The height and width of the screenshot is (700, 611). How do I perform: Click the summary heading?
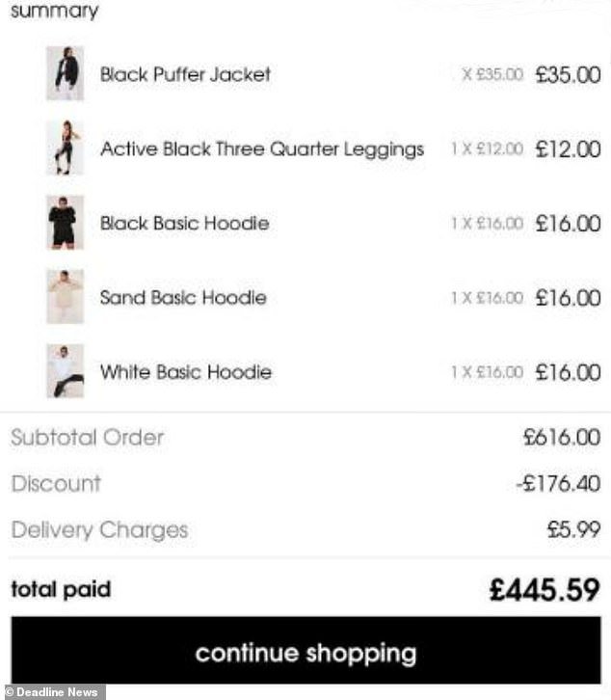[54, 11]
